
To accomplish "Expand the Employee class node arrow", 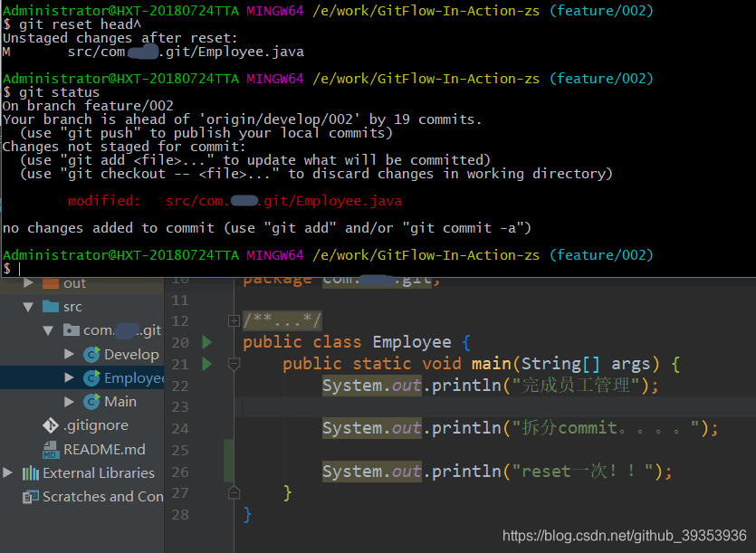I will tap(69, 377).
